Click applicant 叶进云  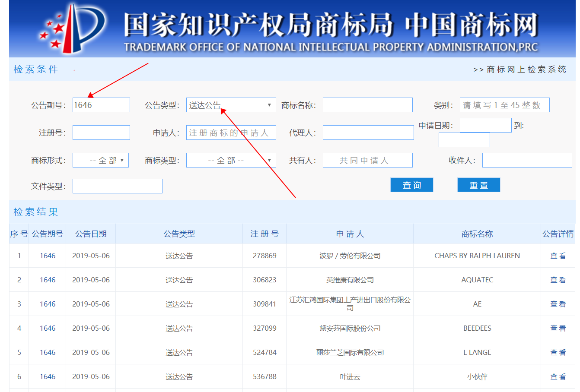click(350, 376)
